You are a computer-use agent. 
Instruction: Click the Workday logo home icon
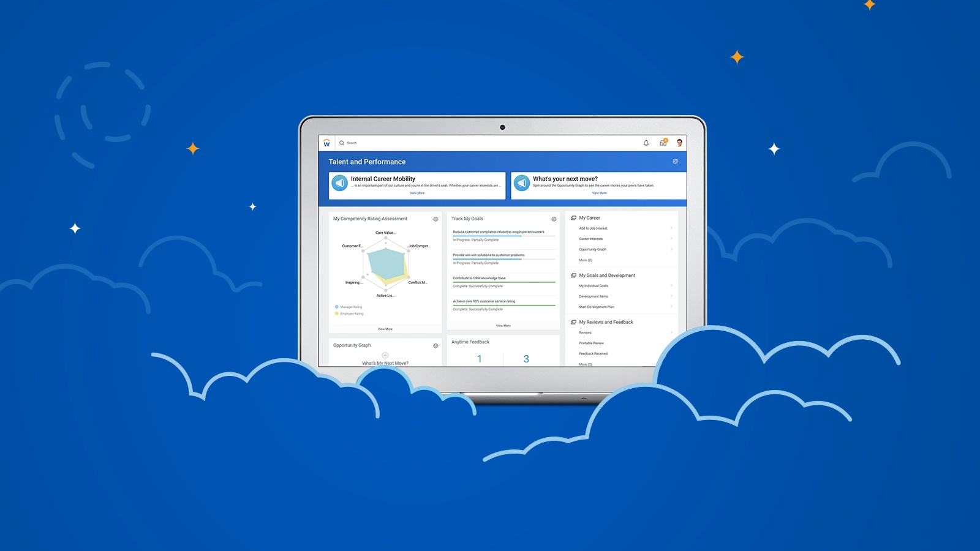pos(326,143)
